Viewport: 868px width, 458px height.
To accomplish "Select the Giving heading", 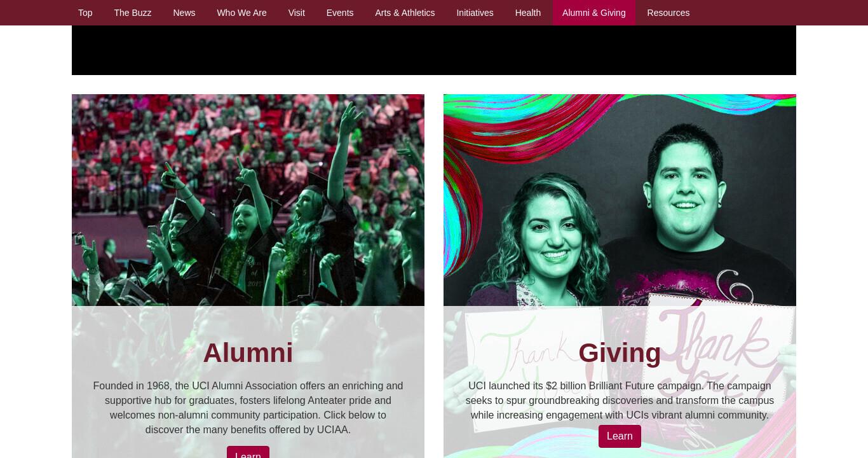I will pos(620,353).
